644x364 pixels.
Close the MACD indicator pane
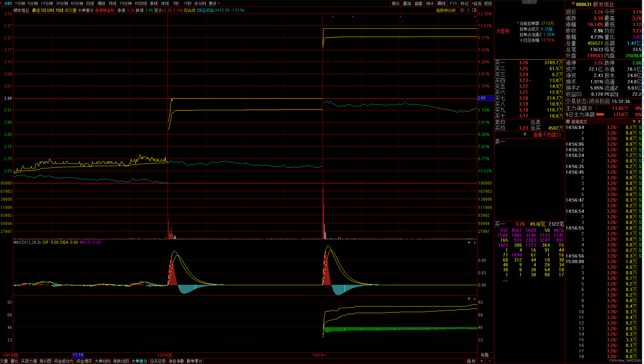click(x=475, y=242)
